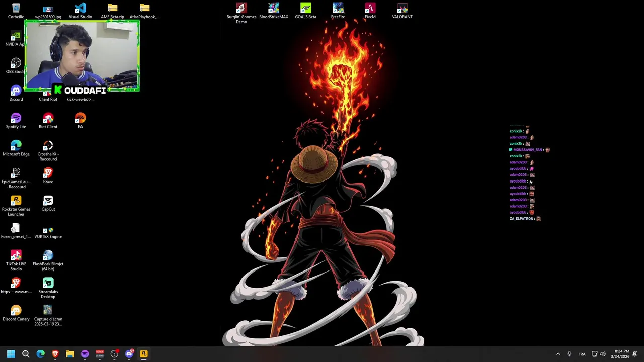Open the volume speaker tray icon
Image resolution: width=644 pixels, height=362 pixels.
(603, 354)
